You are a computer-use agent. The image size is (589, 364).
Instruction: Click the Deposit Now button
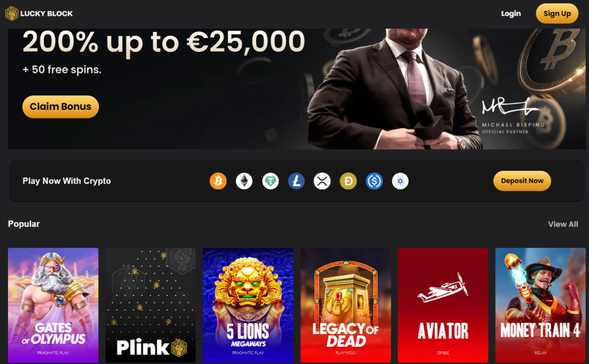[x=522, y=181]
